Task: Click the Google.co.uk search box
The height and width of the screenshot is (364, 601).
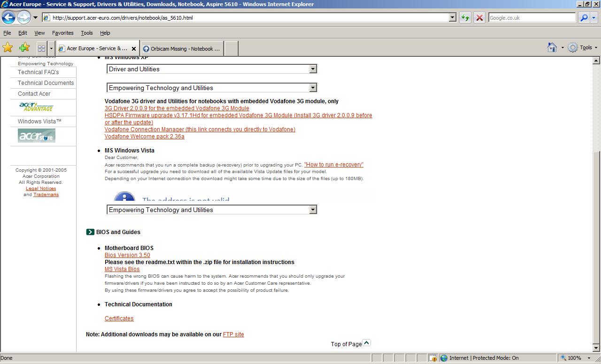Action: pos(532,18)
